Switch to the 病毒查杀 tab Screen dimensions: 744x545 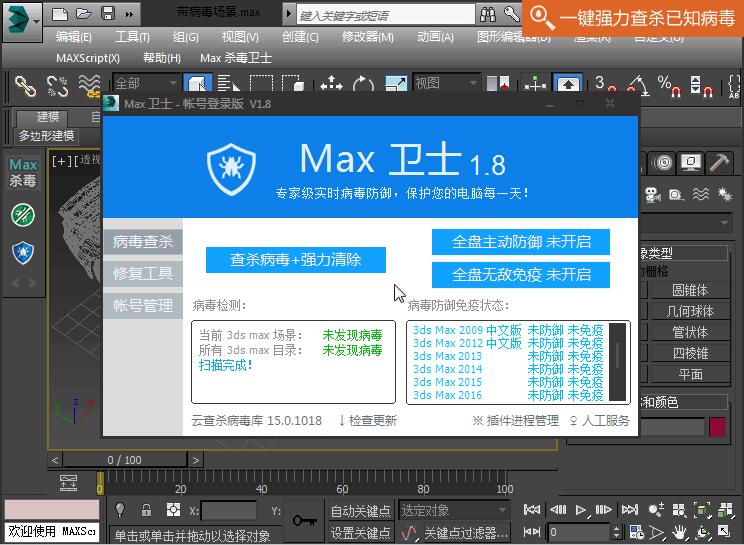click(142, 241)
